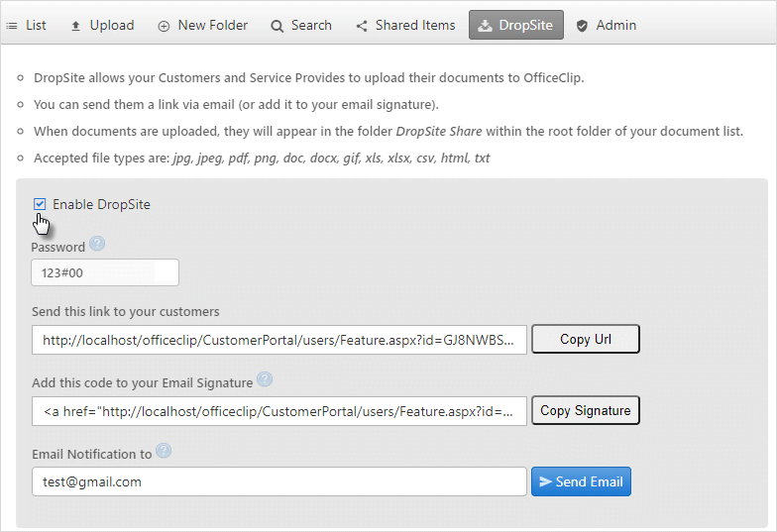Select the DropSite tab
This screenshot has height=532, width=777.
pyautogui.click(x=515, y=25)
